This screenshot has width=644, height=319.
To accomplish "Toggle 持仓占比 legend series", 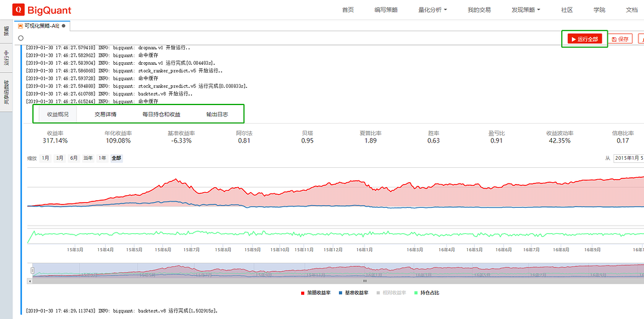I will pos(427,293).
